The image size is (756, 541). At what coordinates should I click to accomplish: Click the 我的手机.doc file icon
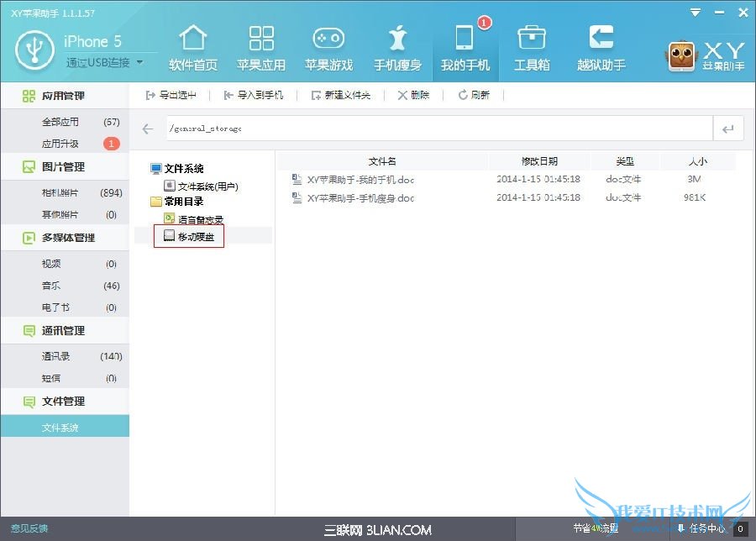point(297,180)
